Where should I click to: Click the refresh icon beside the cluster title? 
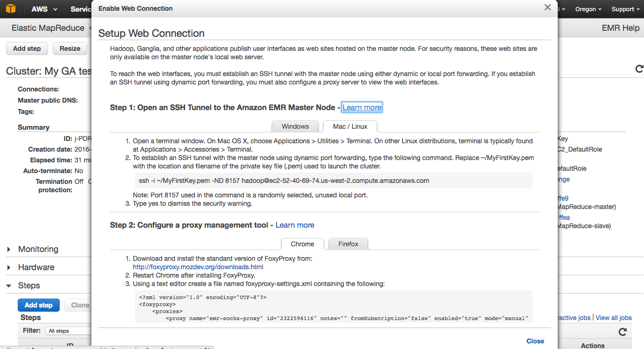click(639, 69)
